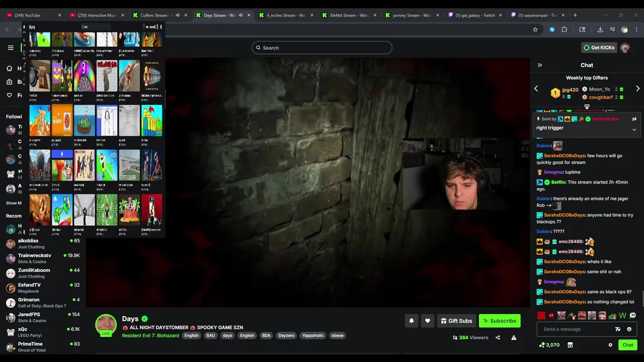
Task: Open the channel points shop icon
Action: pos(570,345)
